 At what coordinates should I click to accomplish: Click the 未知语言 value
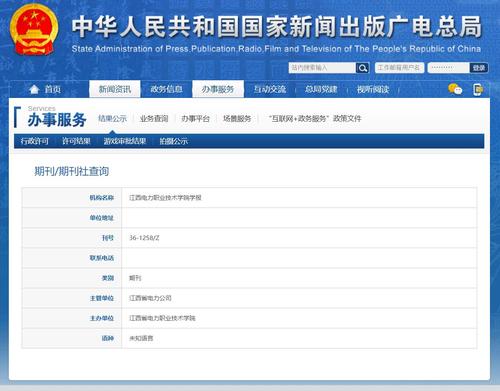click(x=141, y=338)
